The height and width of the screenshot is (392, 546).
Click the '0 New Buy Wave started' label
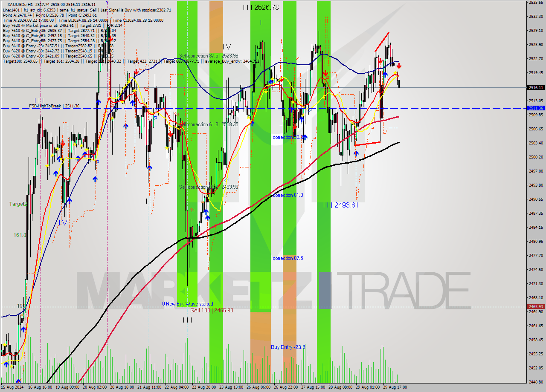pyautogui.click(x=188, y=304)
